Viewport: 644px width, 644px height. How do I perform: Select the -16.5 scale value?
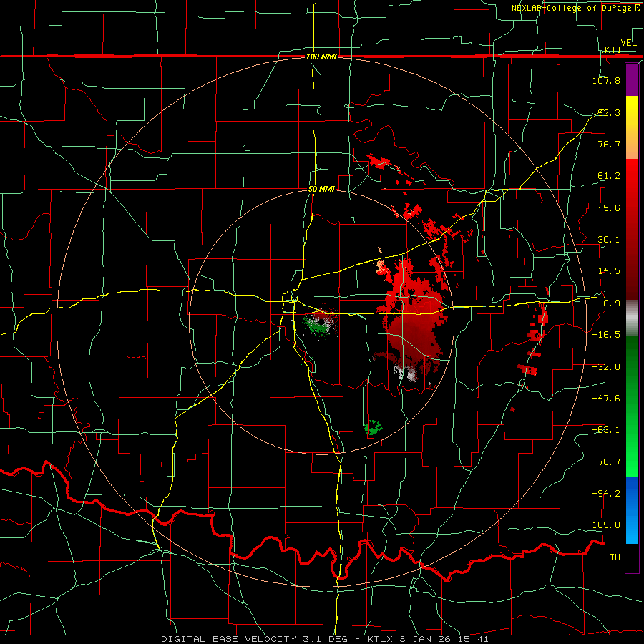click(x=606, y=334)
